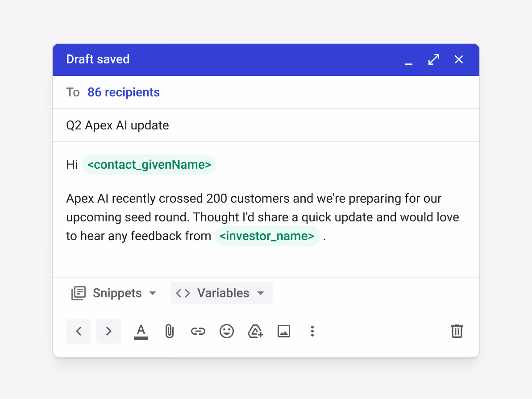Click the Snippets document icon
Image resolution: width=532 pixels, height=399 pixels.
pyautogui.click(x=79, y=293)
